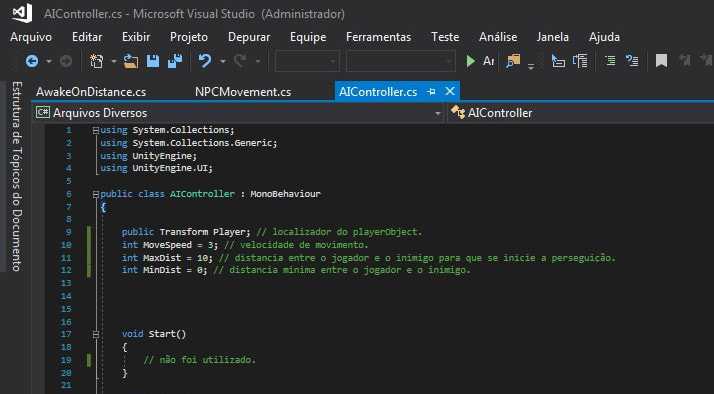This screenshot has width=714, height=394.
Task: Click the Navigate Forward arrow
Action: 66,61
